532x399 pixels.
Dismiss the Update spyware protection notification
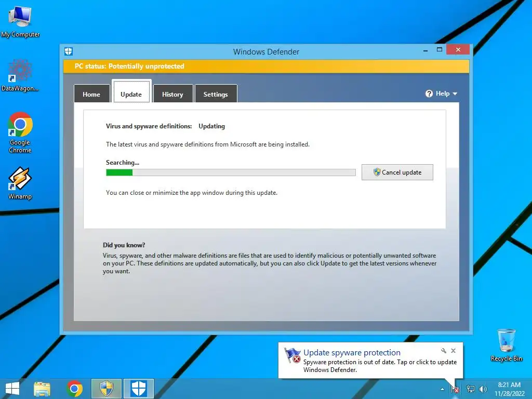coord(453,351)
